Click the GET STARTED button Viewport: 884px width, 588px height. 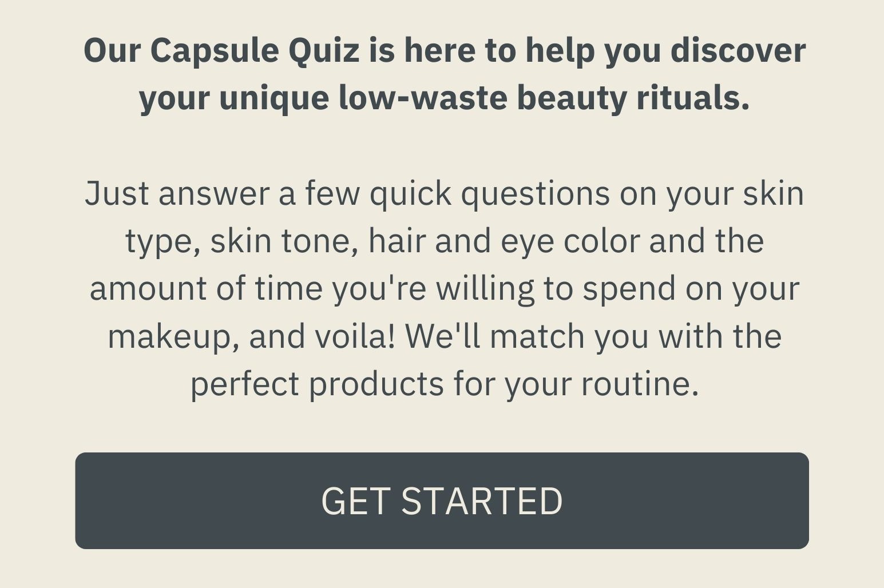tap(442, 500)
